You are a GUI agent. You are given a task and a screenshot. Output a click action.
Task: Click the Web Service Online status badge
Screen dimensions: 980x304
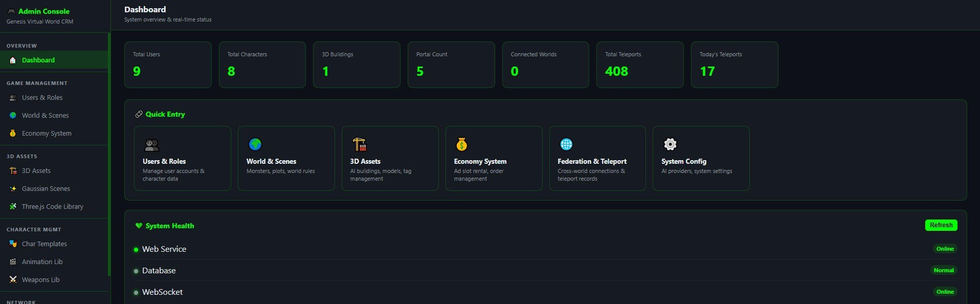point(945,249)
